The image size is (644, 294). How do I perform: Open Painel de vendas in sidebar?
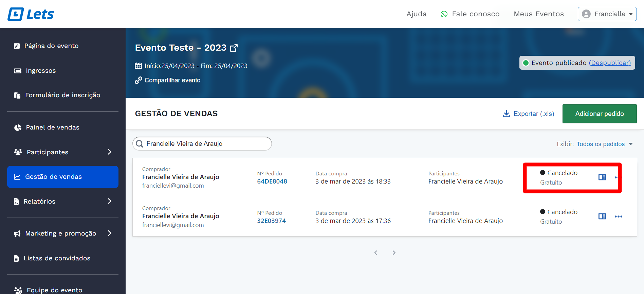click(53, 127)
